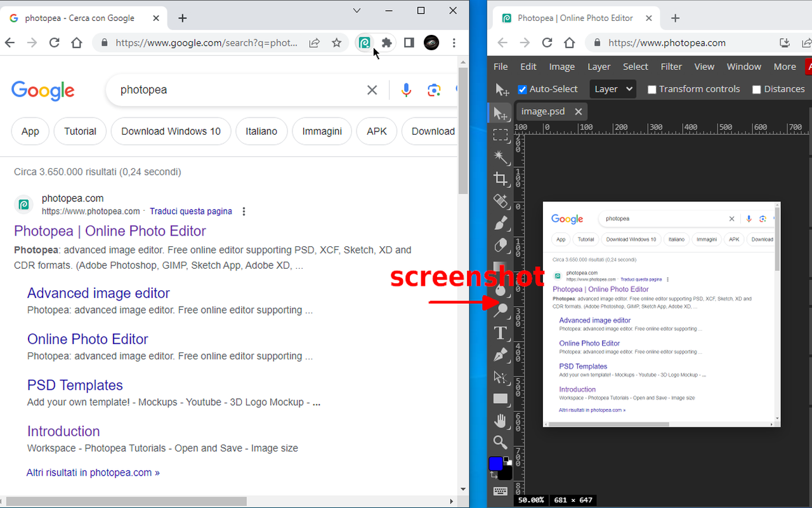Activate the Type tool
The width and height of the screenshot is (812, 508).
[501, 333]
